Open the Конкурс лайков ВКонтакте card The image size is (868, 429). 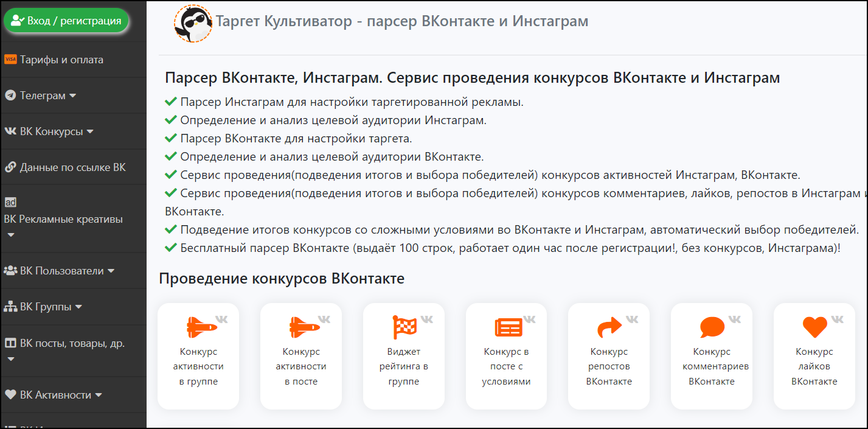(814, 356)
